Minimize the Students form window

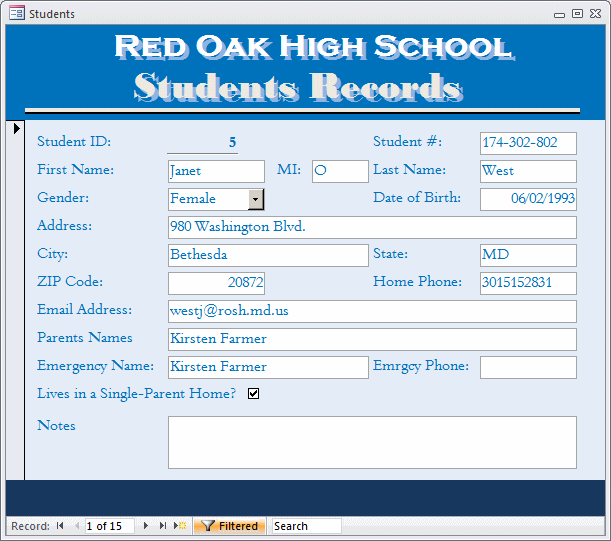(560, 15)
